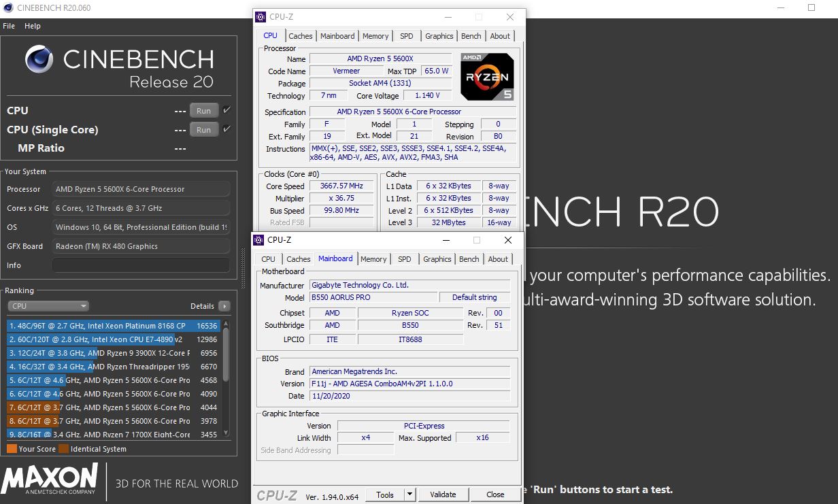Run the CPU Single Core benchmark
The image size is (838, 504).
pyautogui.click(x=203, y=130)
